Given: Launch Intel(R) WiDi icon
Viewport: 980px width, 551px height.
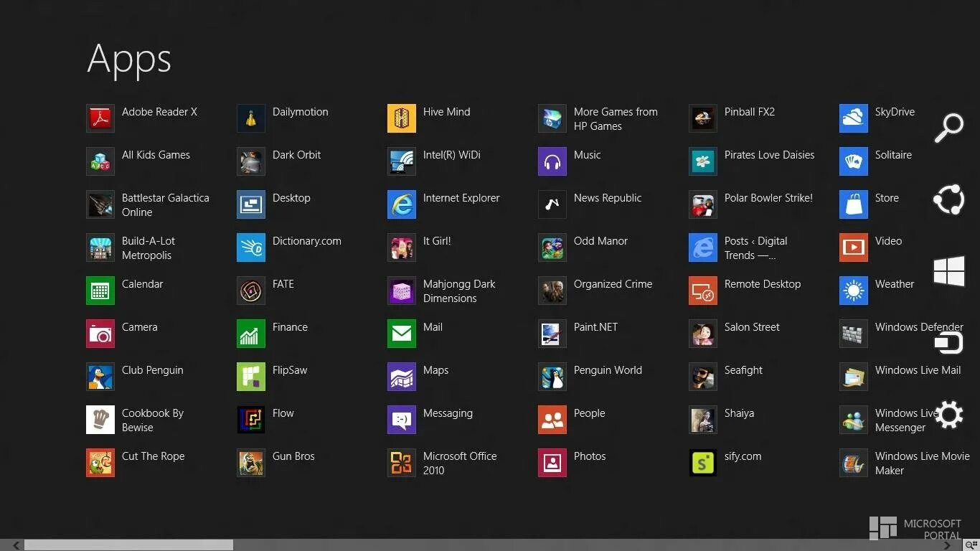Looking at the screenshot, I should (402, 161).
